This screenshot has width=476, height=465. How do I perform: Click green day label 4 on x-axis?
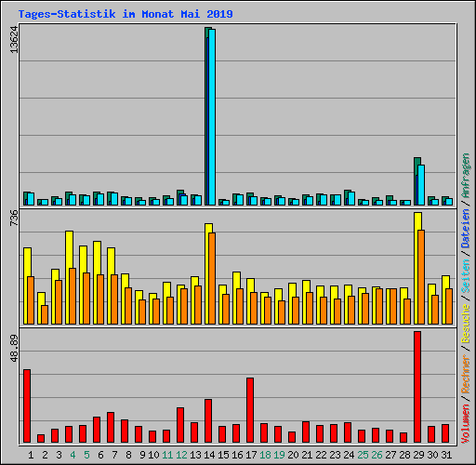click(x=73, y=455)
